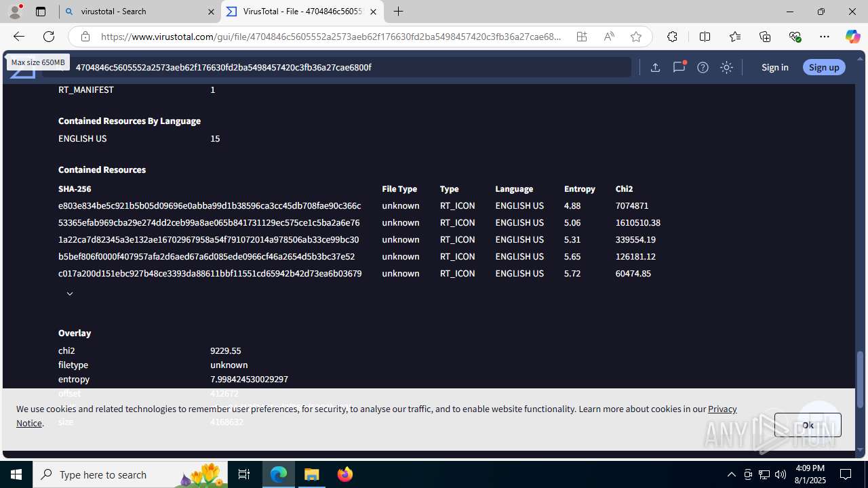Image resolution: width=868 pixels, height=488 pixels.
Task: Open Edge profile icon
Action: coord(15,12)
